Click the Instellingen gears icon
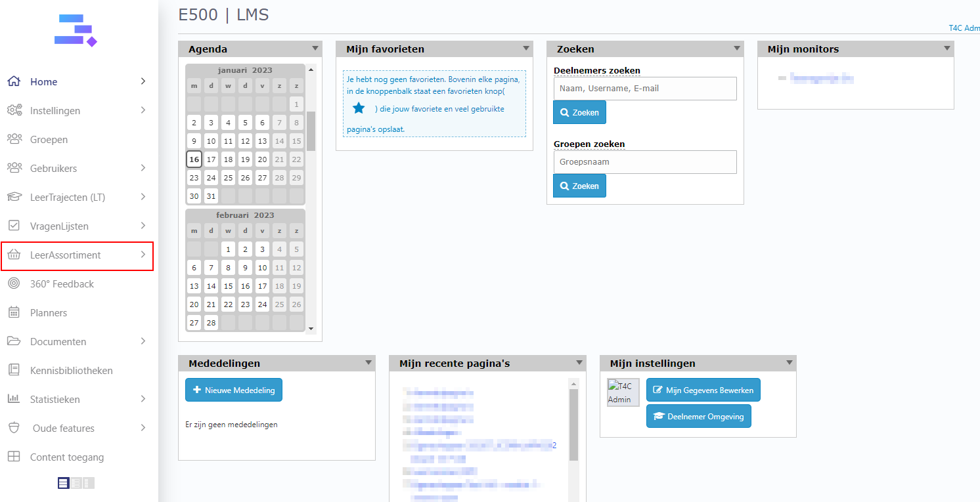The width and height of the screenshot is (980, 502). click(x=14, y=110)
